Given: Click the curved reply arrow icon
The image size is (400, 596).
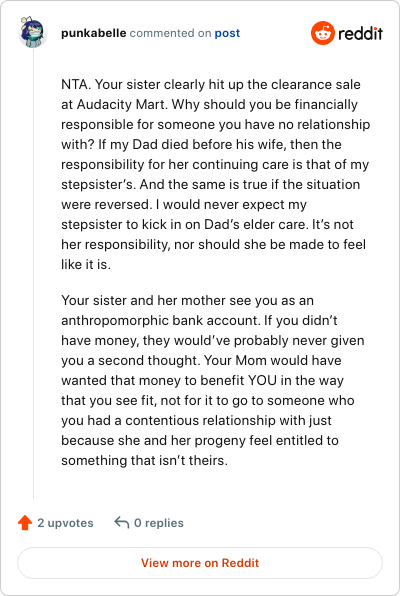Looking at the screenshot, I should (x=122, y=522).
